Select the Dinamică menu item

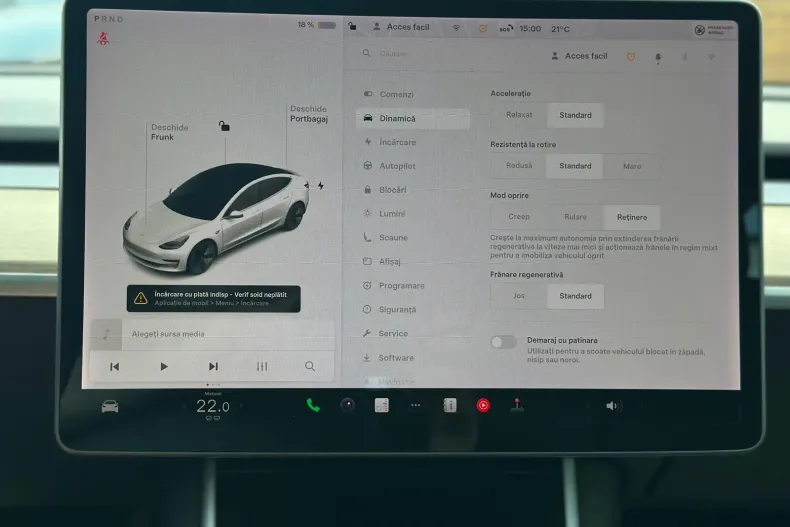coord(412,118)
